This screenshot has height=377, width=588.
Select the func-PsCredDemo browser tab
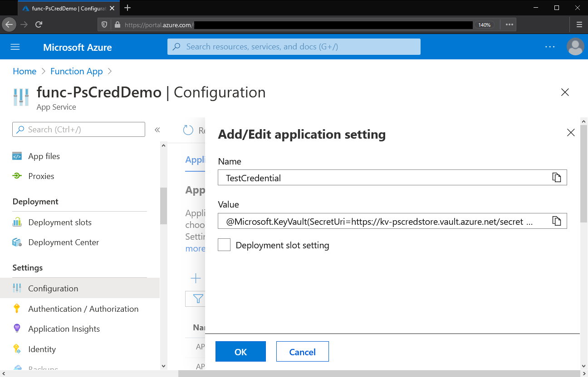pyautogui.click(x=68, y=8)
